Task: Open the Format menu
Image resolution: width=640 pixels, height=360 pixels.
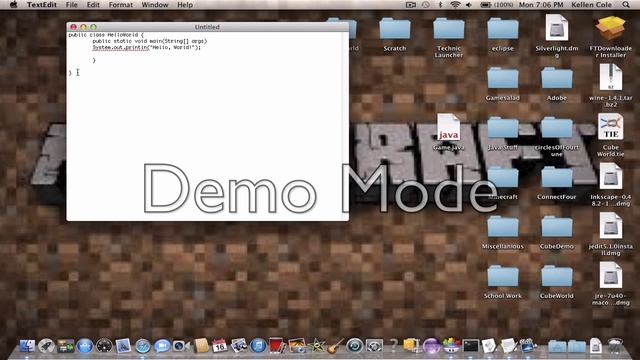Action: tap(120, 5)
